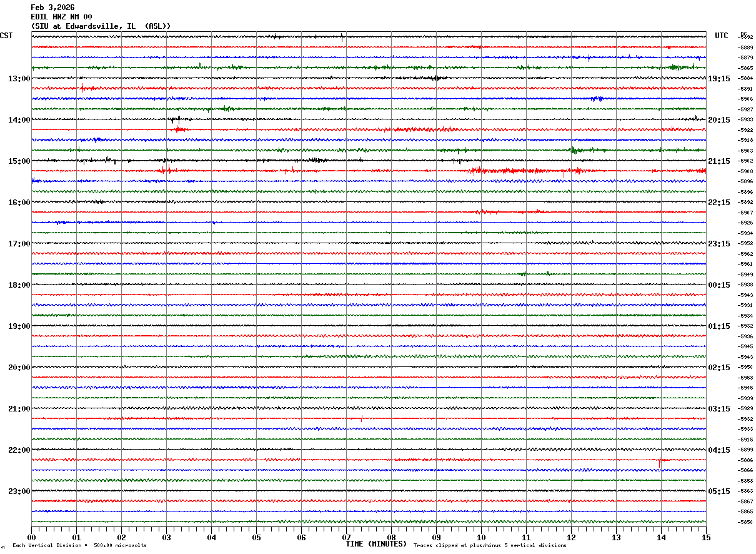The width and height of the screenshot is (756, 554).
Task: Click the 22:00 CST row label
Action: click(19, 450)
